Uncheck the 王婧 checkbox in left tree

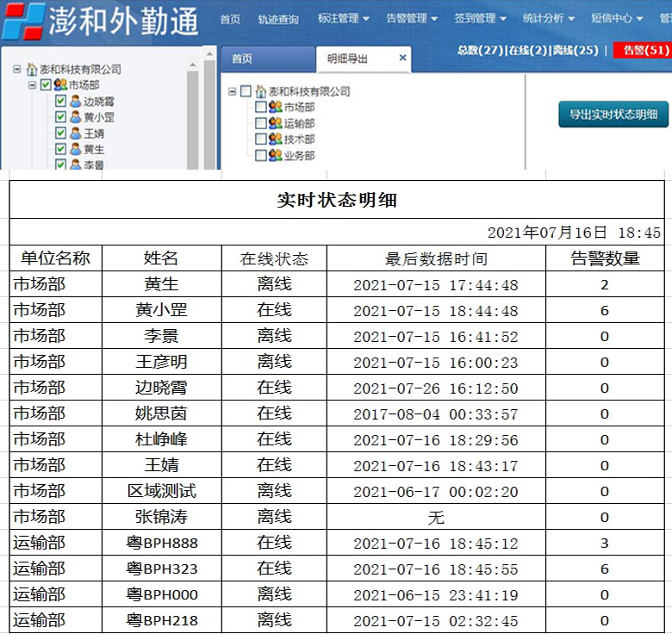tap(60, 134)
